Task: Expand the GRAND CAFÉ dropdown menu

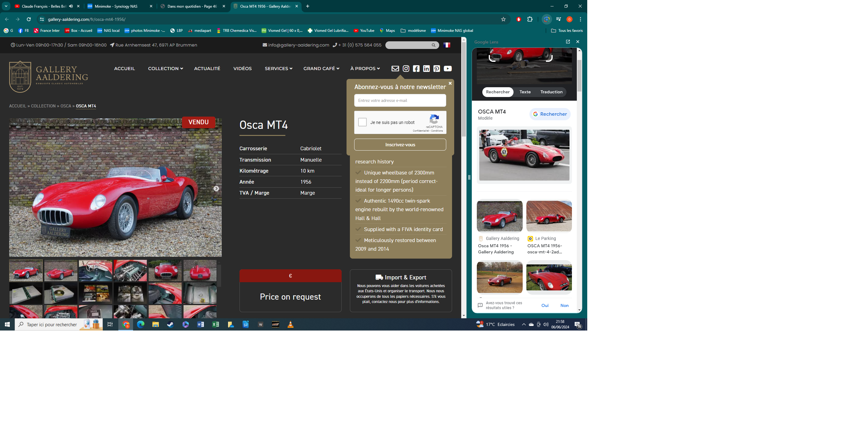Action: pos(321,69)
